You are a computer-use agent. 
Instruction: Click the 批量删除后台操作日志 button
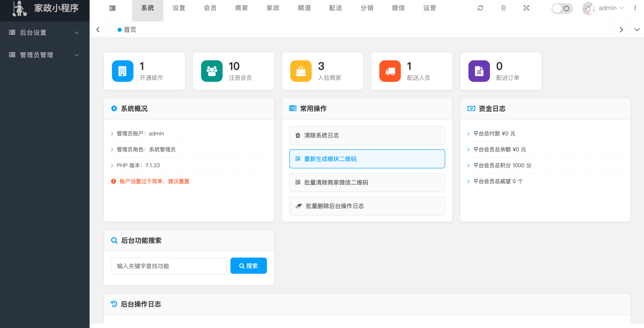tap(367, 206)
